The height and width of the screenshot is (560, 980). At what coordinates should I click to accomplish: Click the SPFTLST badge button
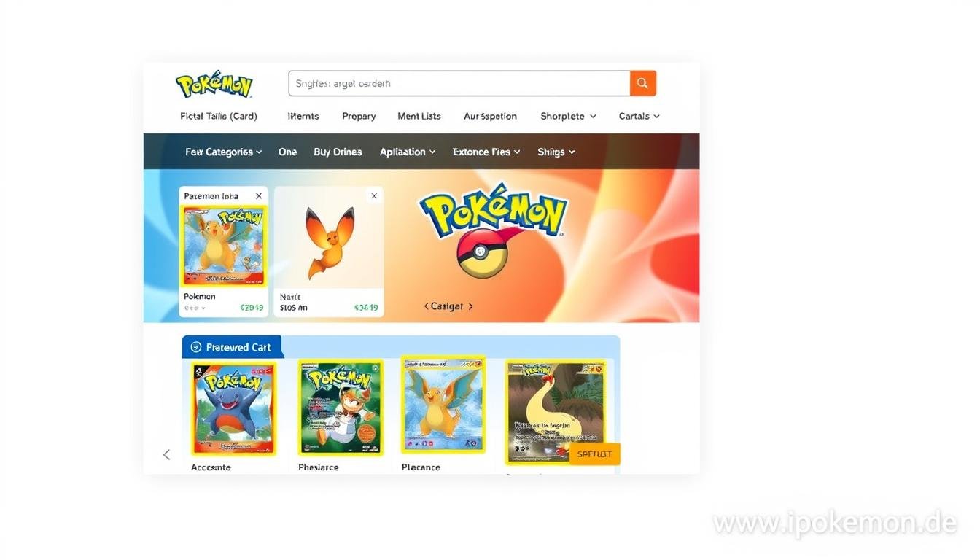tap(594, 454)
